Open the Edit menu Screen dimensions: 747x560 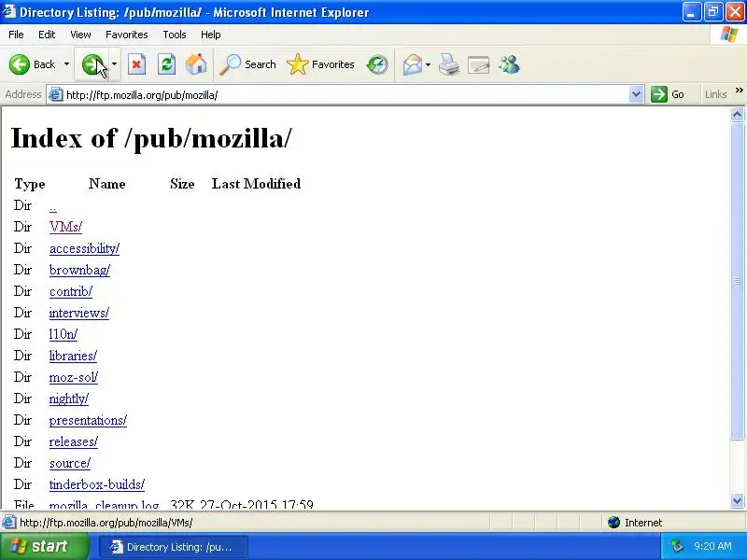click(x=47, y=35)
